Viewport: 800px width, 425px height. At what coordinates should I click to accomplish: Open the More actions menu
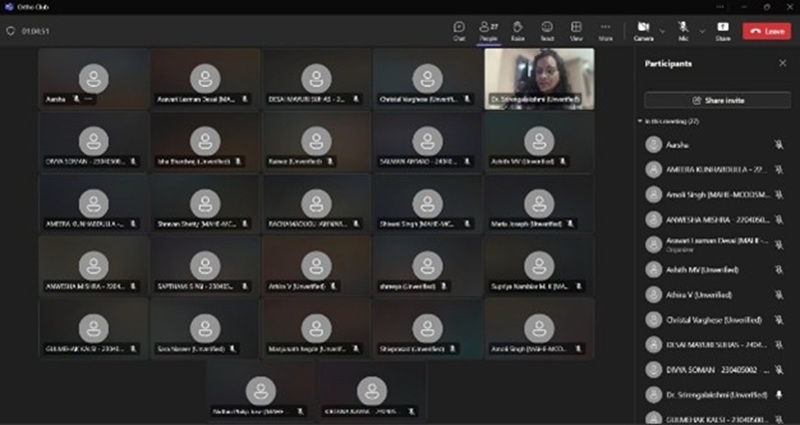tap(605, 30)
